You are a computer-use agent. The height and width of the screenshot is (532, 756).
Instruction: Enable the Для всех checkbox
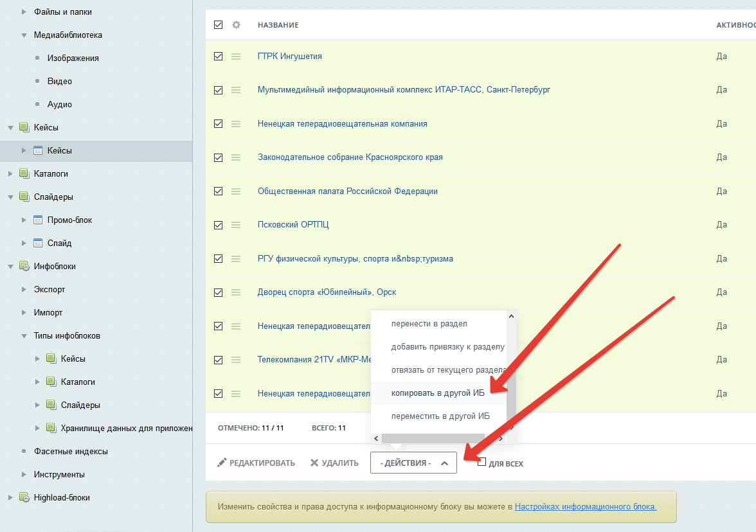[482, 463]
